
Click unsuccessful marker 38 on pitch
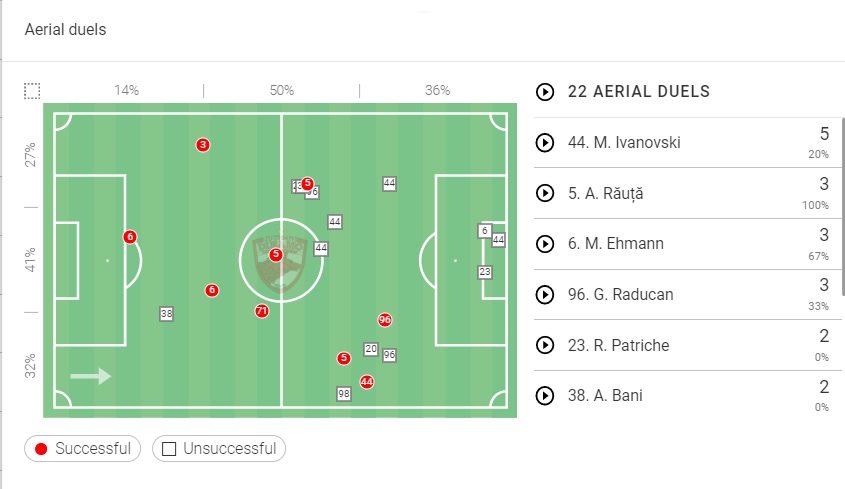tap(166, 314)
